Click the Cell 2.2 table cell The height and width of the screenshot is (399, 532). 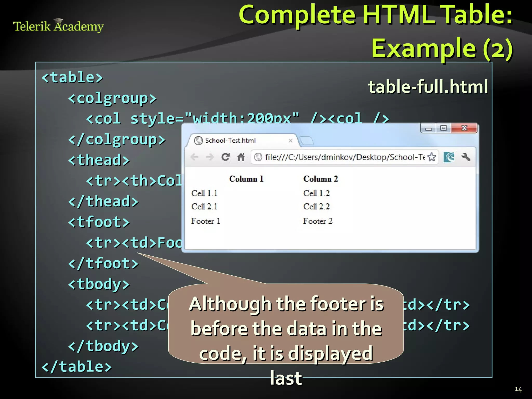(x=316, y=207)
